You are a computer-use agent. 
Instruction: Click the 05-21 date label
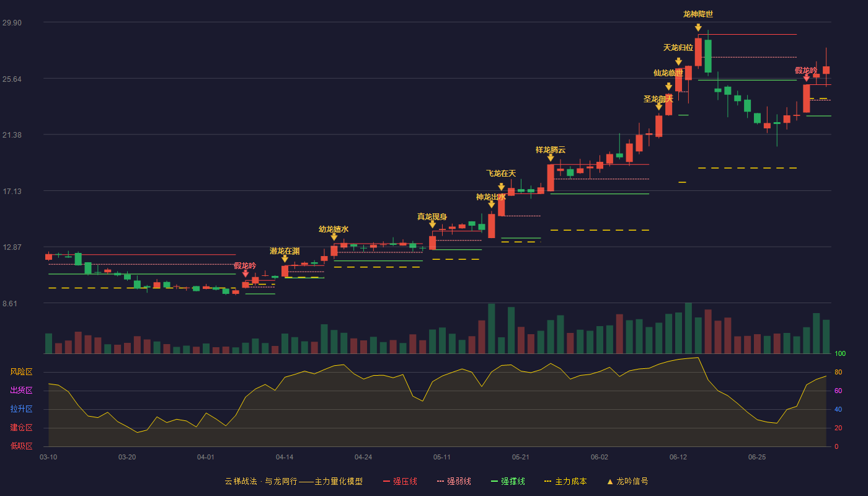pos(521,457)
